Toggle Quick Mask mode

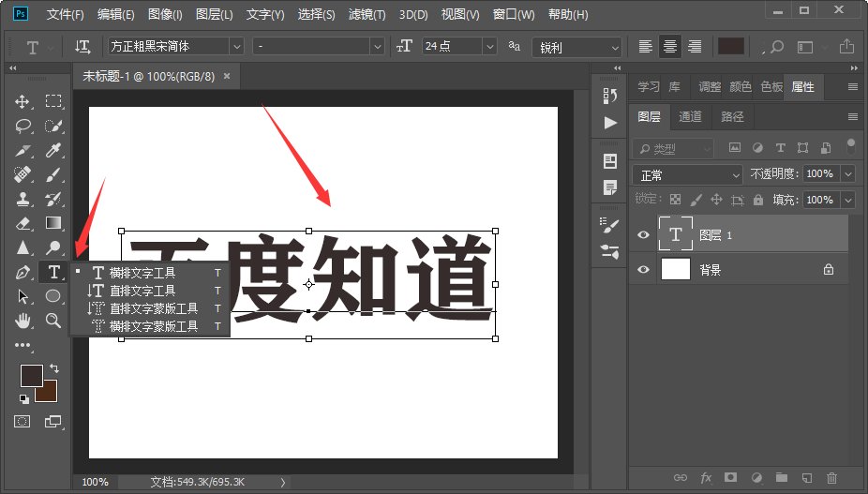coord(22,422)
